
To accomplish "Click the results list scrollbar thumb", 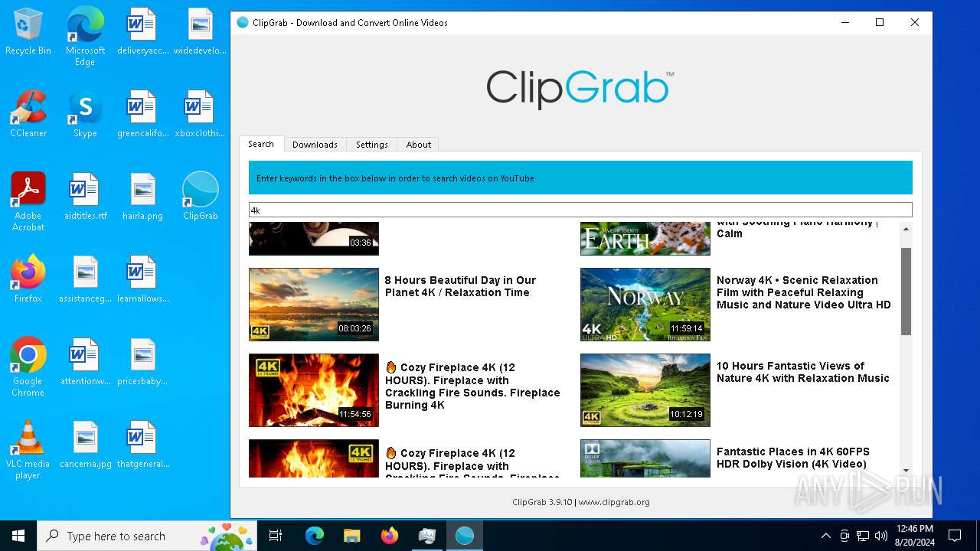I will click(906, 292).
